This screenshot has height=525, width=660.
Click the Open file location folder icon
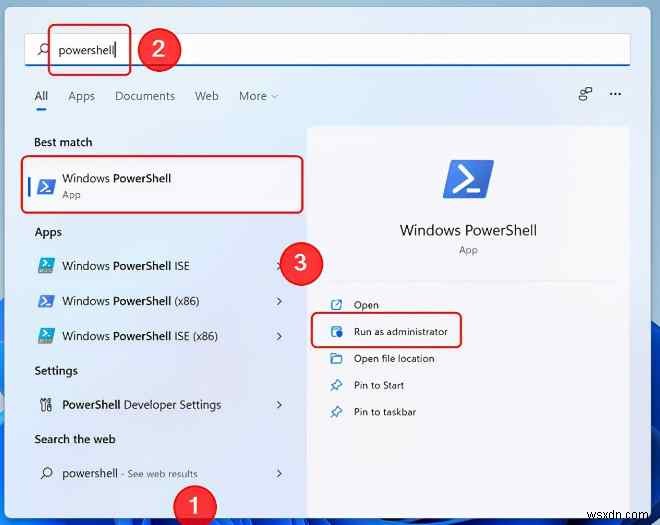[x=336, y=359]
